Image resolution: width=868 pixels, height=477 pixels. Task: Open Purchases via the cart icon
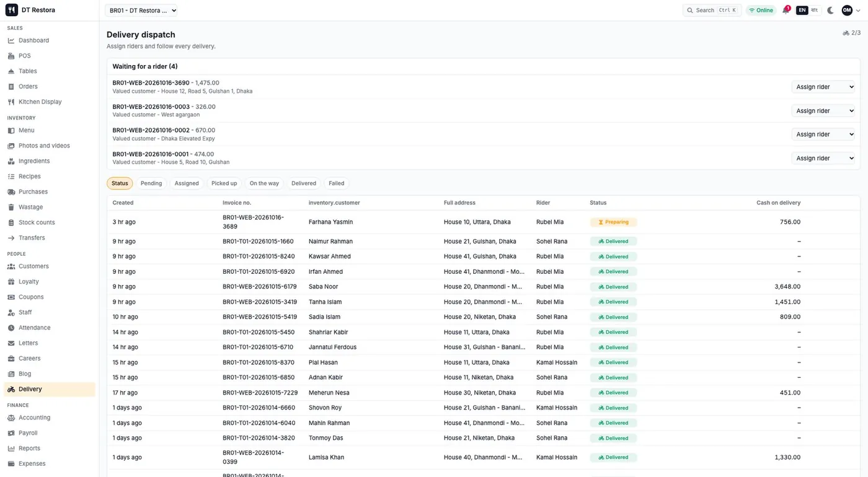pyautogui.click(x=11, y=192)
